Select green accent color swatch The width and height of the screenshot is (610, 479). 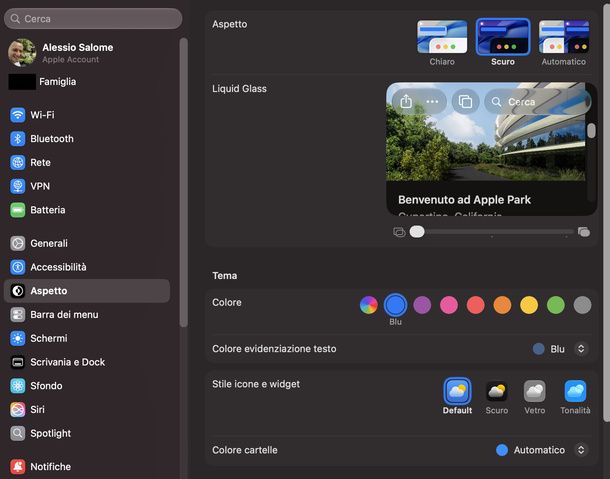pos(556,305)
